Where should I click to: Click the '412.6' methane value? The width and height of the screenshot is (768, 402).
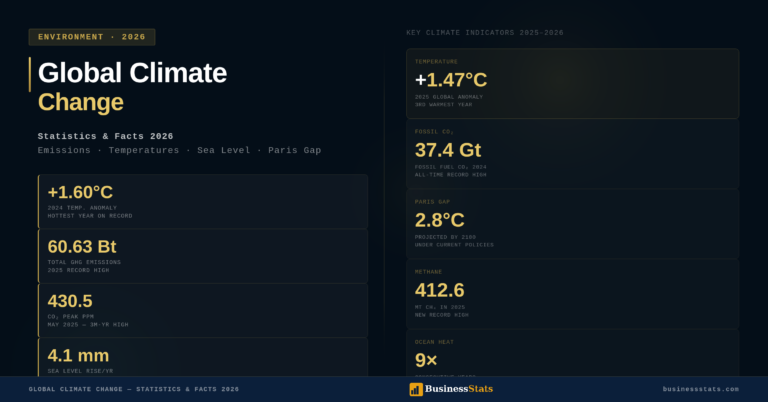point(439,290)
